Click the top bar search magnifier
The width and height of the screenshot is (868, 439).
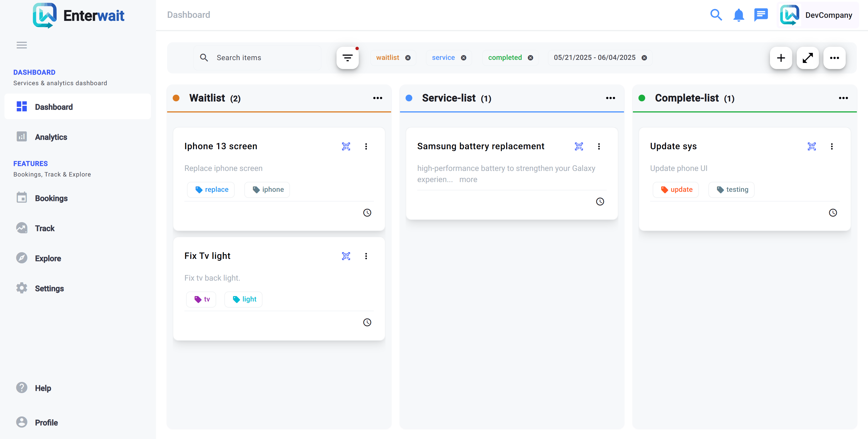click(x=716, y=15)
